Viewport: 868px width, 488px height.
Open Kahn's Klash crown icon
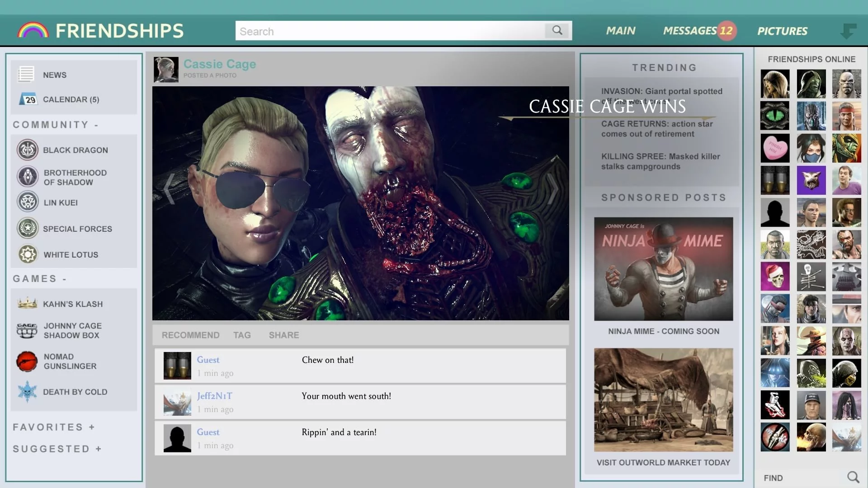click(x=27, y=303)
